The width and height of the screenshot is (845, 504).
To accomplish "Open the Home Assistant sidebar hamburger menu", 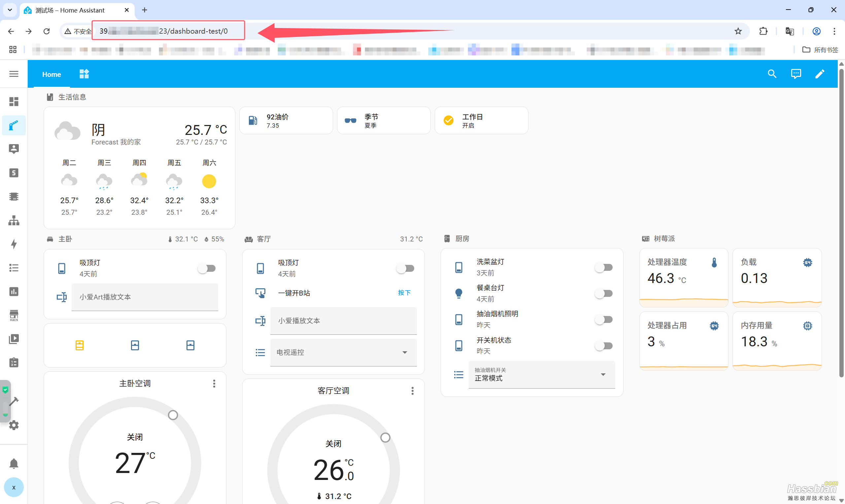I will (x=14, y=74).
